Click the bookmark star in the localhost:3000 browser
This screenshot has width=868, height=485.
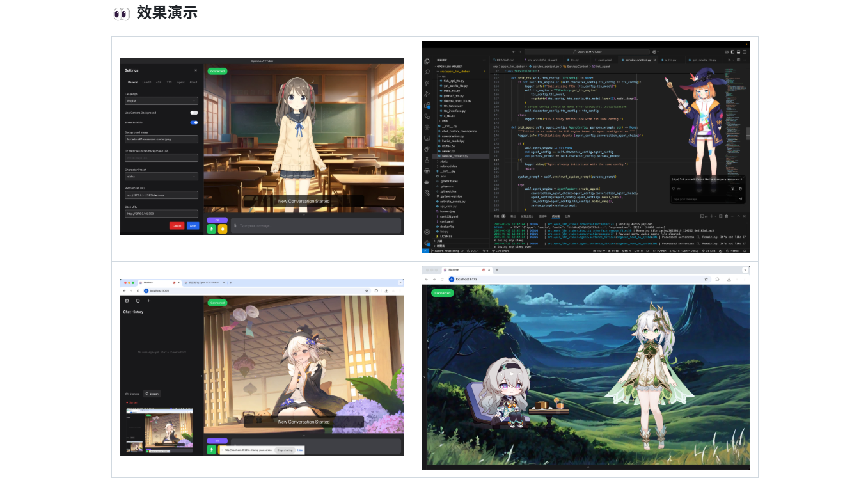point(367,290)
